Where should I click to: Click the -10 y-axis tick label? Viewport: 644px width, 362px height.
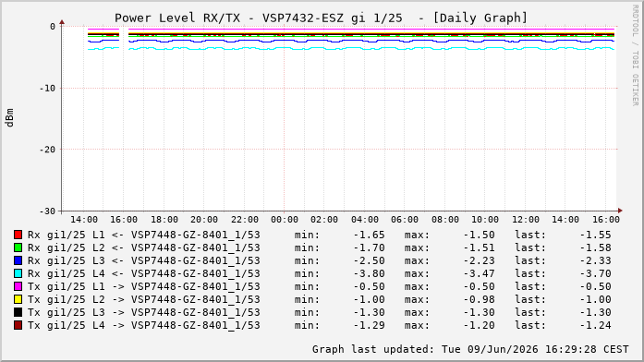click(47, 89)
